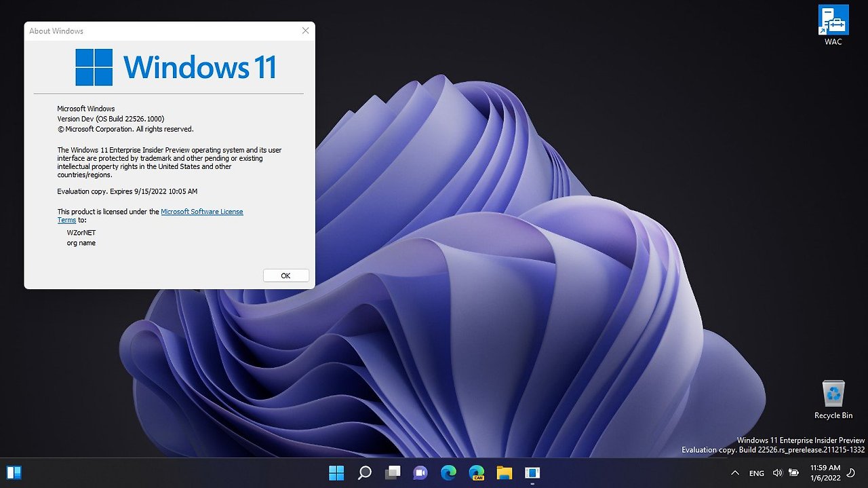Image resolution: width=868 pixels, height=488 pixels.
Task: Open the ENG language switcher
Action: (x=756, y=472)
